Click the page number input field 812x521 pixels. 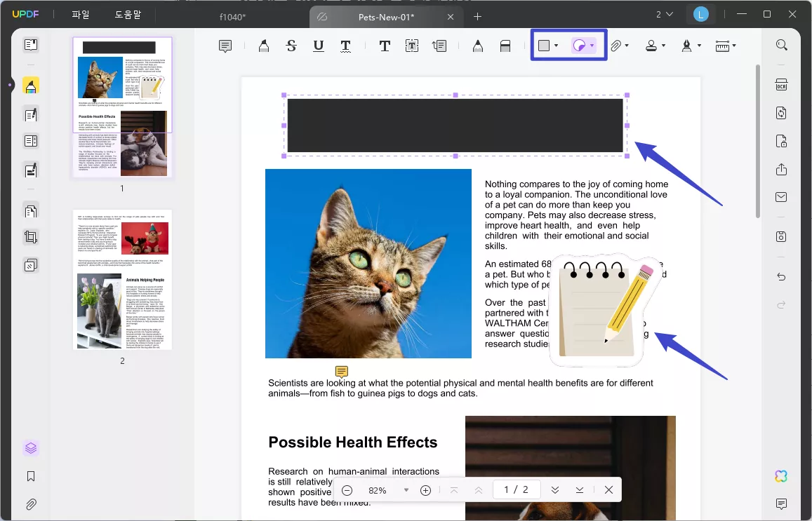click(517, 489)
